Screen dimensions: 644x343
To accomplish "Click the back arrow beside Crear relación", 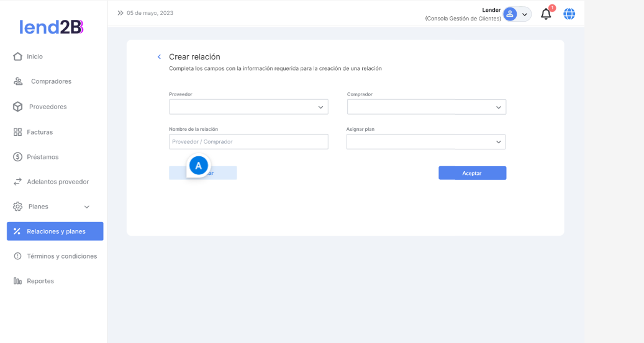I will tap(159, 57).
